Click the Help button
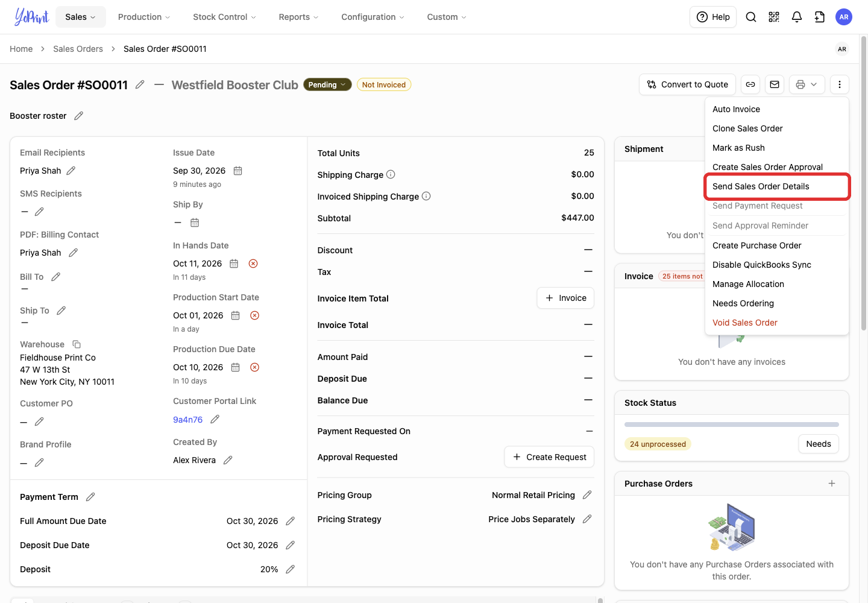This screenshot has width=868, height=603. click(x=713, y=17)
